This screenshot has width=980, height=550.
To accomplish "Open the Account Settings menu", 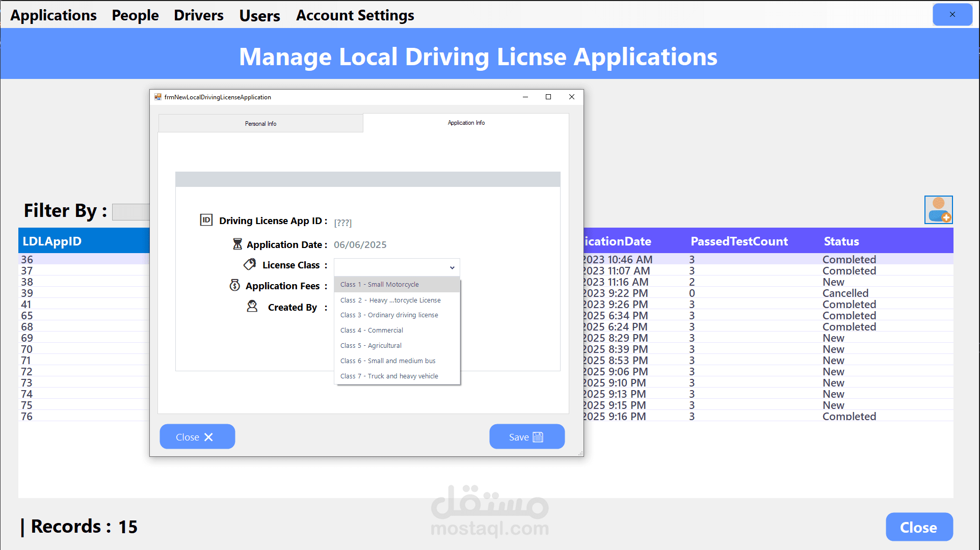I will point(355,15).
